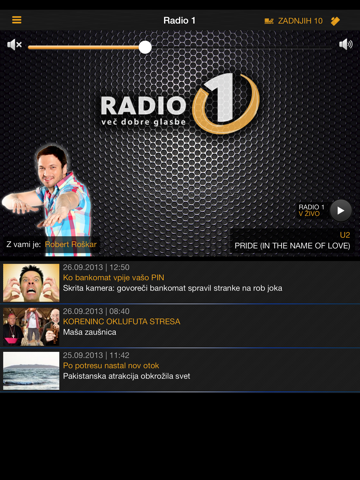Open the bankomat article thumbnail

[x=31, y=283]
